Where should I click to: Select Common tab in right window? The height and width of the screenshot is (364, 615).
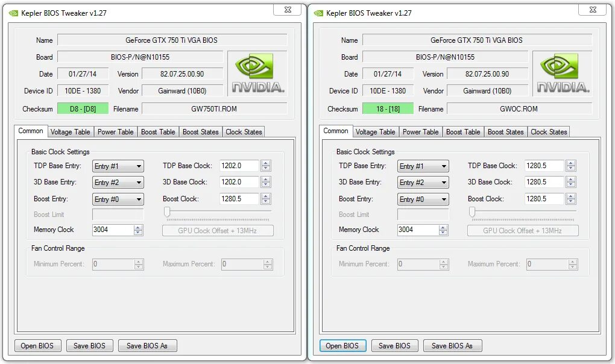tap(336, 131)
